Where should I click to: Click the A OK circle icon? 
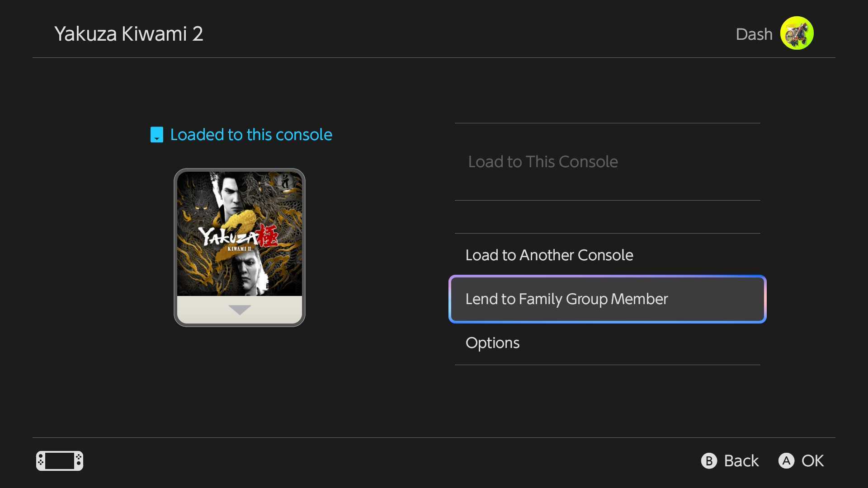787,461
